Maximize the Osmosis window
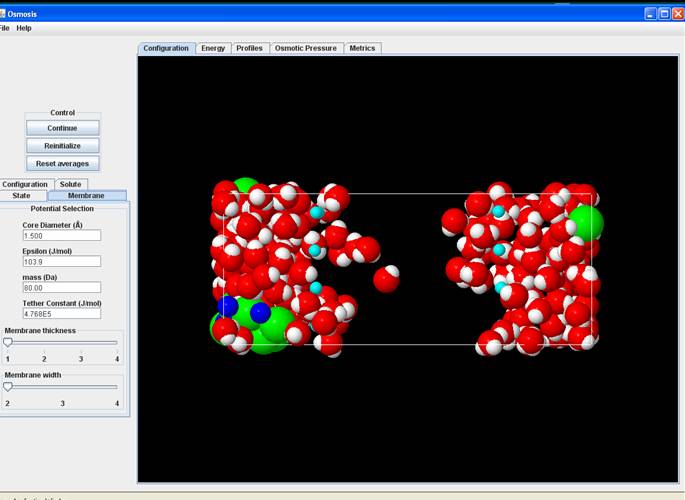The image size is (685, 500). coord(663,12)
